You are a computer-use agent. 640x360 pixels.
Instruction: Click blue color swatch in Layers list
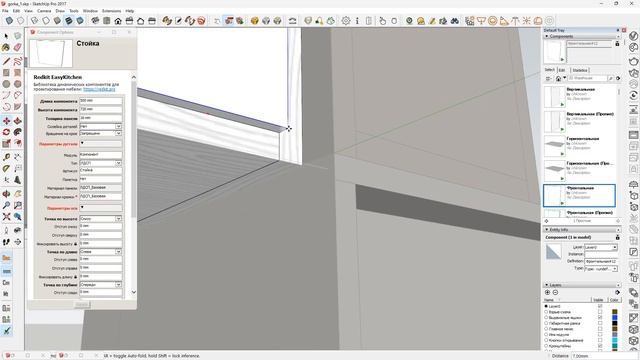615,318
